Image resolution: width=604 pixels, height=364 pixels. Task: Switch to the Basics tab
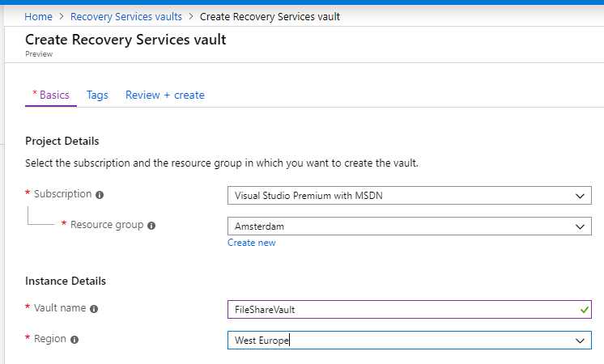51,95
